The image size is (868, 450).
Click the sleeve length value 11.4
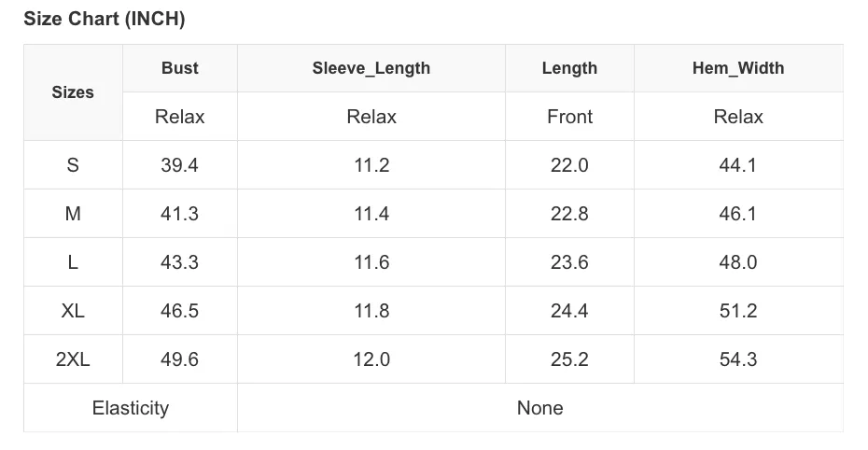pos(371,214)
